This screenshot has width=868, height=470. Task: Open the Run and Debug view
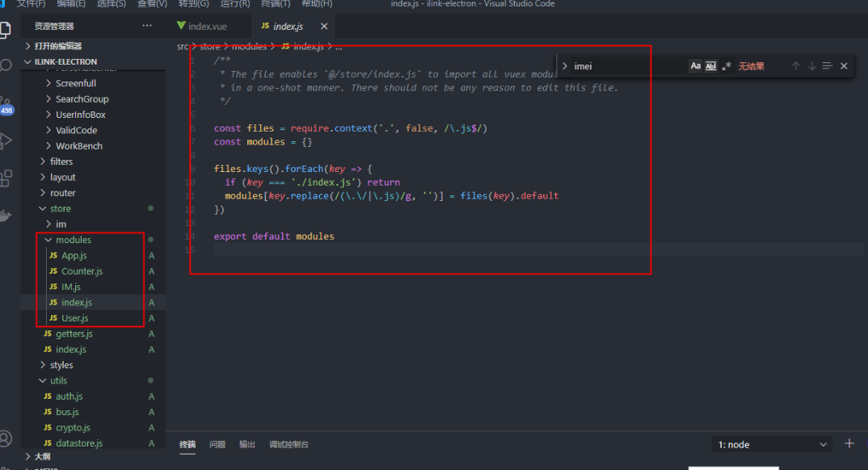(6, 141)
